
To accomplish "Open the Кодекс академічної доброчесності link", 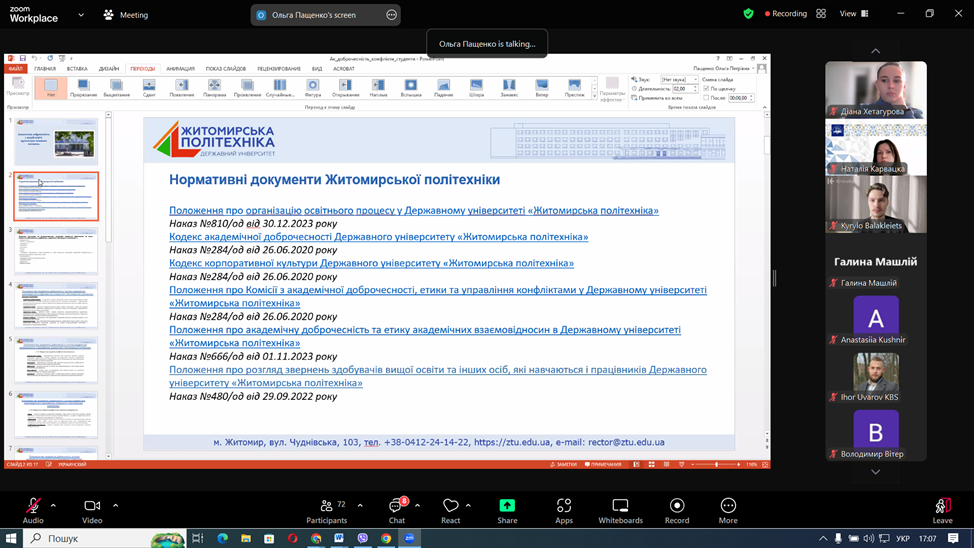I will tap(378, 237).
